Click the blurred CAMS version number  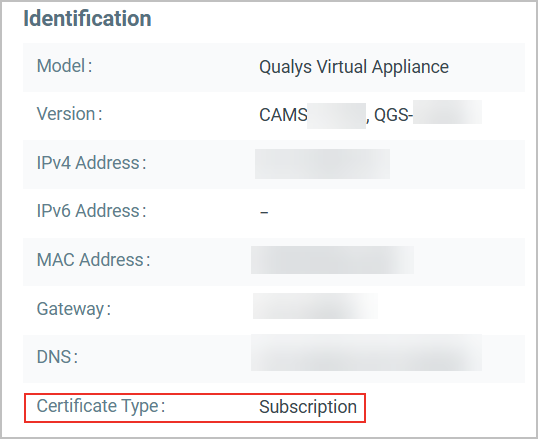[336, 116]
